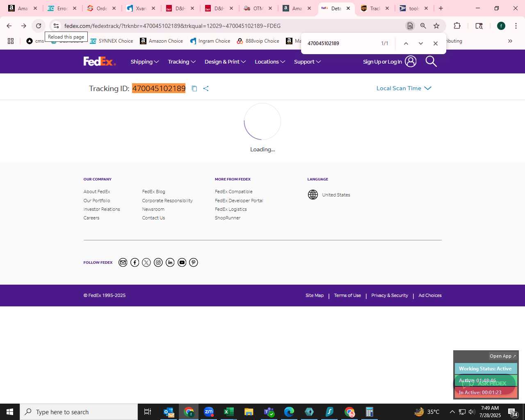Image resolution: width=525 pixels, height=420 pixels.
Task: Select United States language link
Action: 336,195
